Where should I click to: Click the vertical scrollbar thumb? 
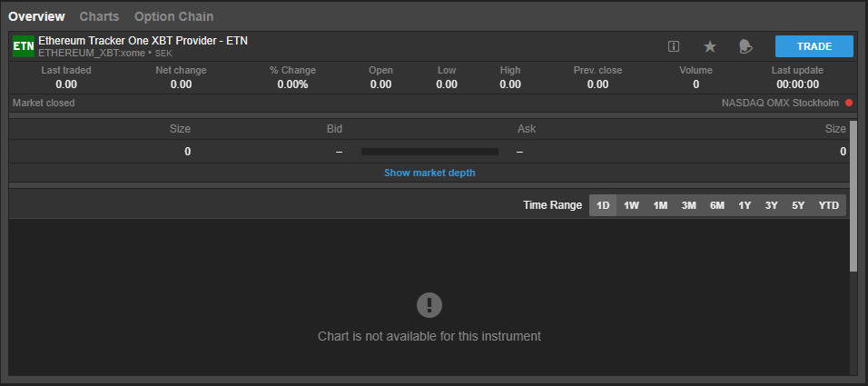pyautogui.click(x=853, y=195)
